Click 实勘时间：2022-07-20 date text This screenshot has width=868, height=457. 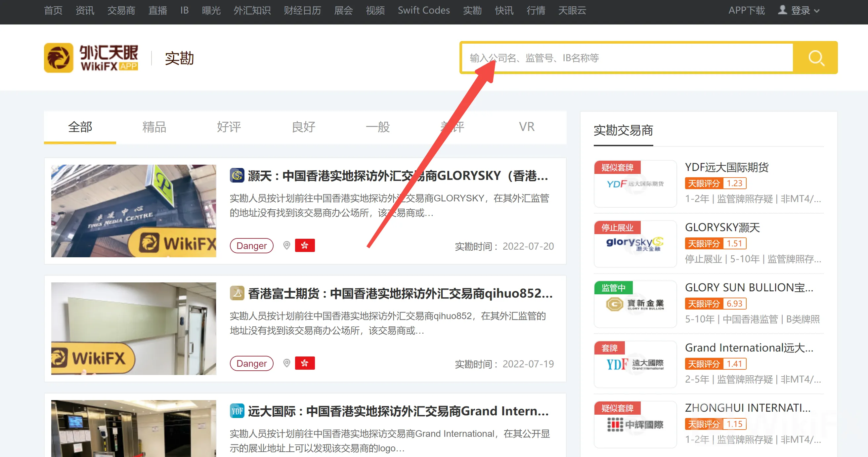point(504,246)
